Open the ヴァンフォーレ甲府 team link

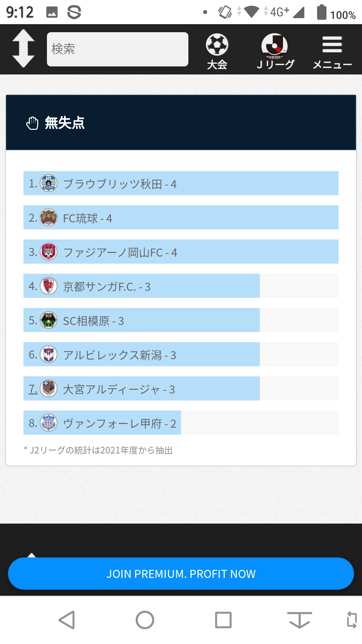(114, 423)
